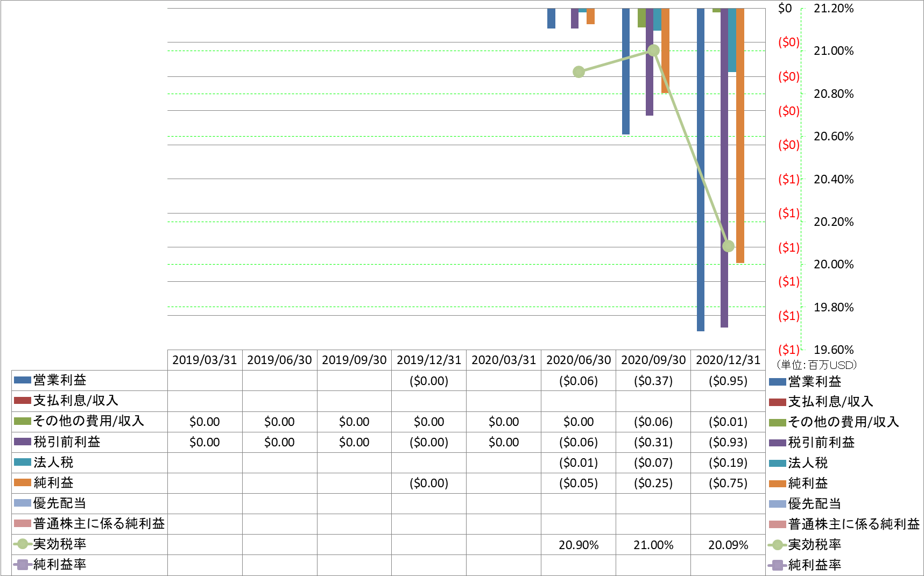The width and height of the screenshot is (924, 576).
Task: Click the ($0.93) pre-tax income cell
Action: click(728, 442)
